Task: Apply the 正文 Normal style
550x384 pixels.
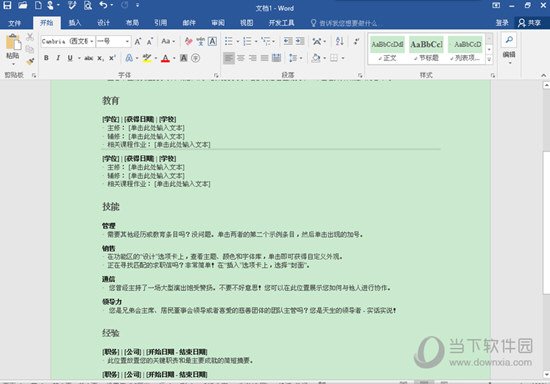Action: (x=387, y=49)
